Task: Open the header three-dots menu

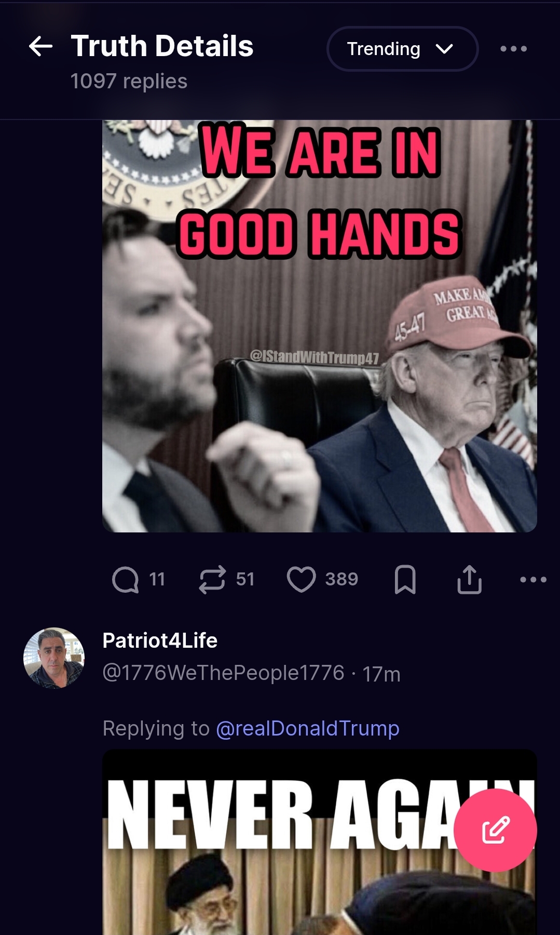Action: tap(513, 49)
